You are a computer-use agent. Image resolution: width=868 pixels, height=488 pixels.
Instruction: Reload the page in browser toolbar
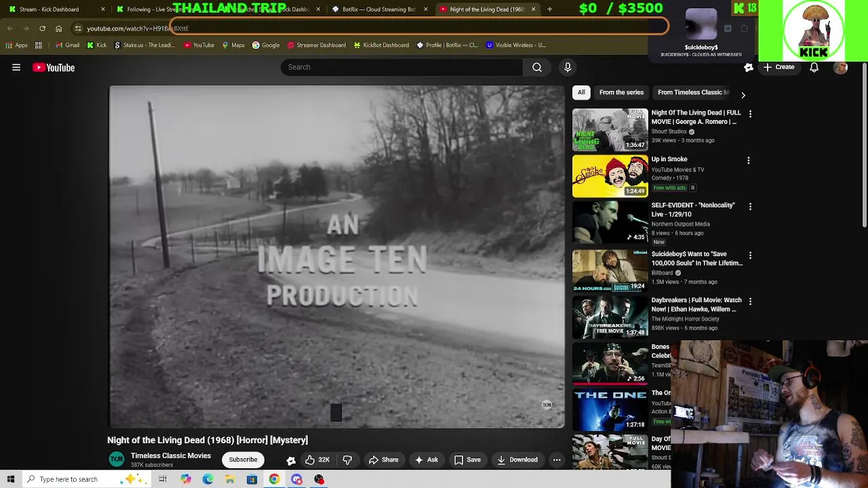pyautogui.click(x=42, y=28)
